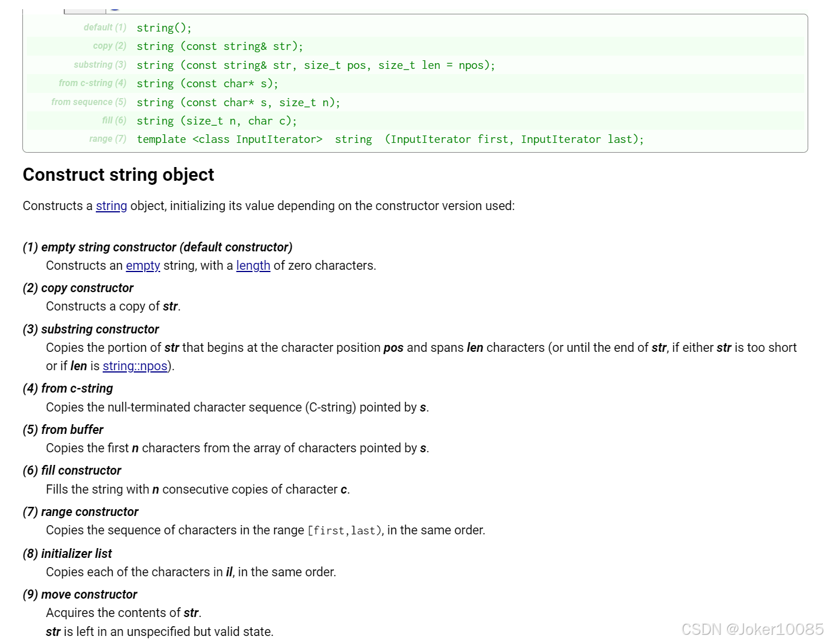
Task: Click the InputIterator template prototype line
Action: [x=390, y=139]
